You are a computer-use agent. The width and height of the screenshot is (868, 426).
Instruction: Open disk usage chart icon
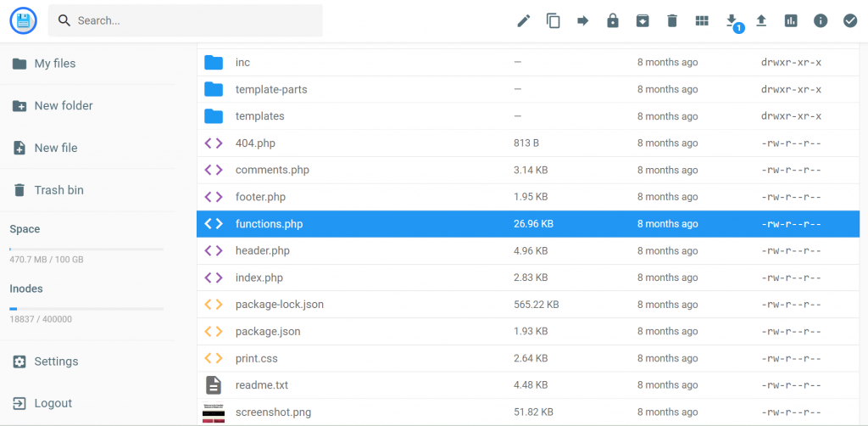791,21
